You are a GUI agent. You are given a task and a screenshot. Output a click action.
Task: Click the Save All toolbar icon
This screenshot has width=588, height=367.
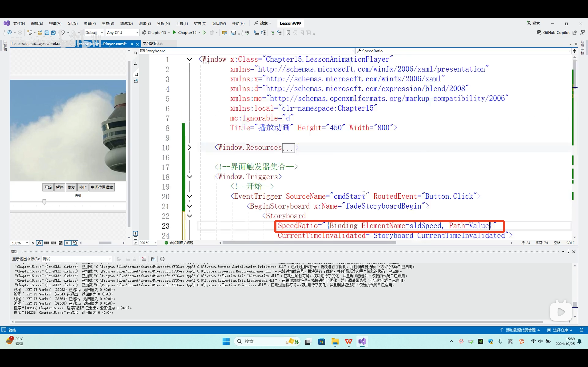point(53,33)
